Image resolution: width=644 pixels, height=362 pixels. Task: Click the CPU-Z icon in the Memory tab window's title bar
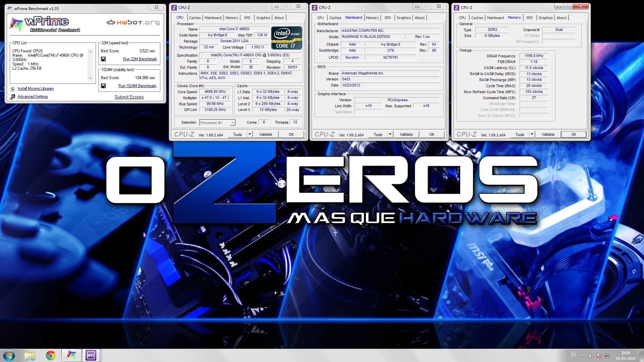point(457,7)
